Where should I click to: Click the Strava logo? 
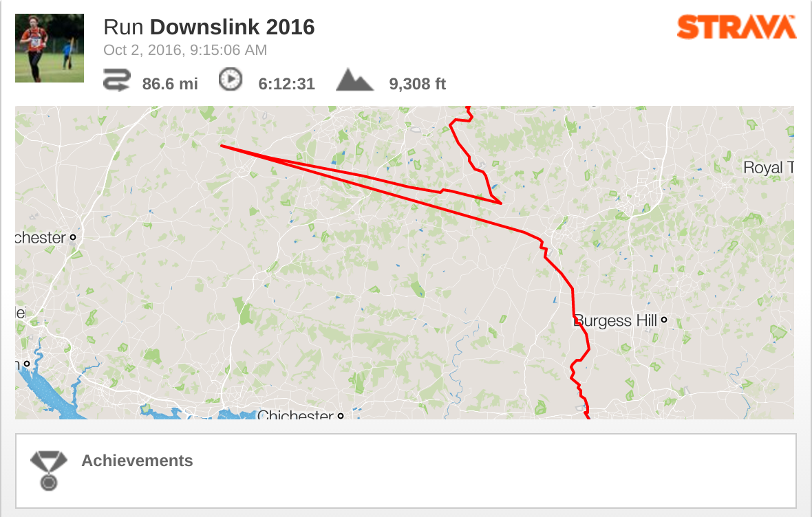tap(736, 27)
